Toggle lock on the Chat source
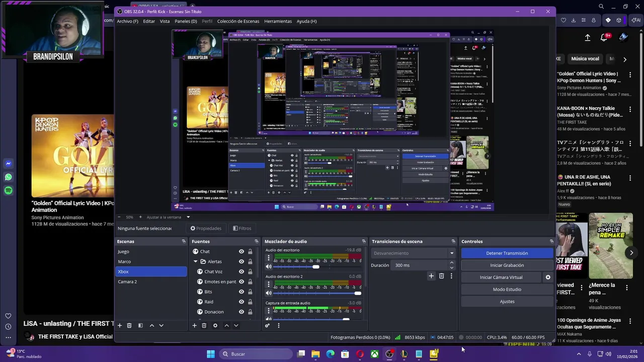This screenshot has height=362, width=644. point(250,251)
